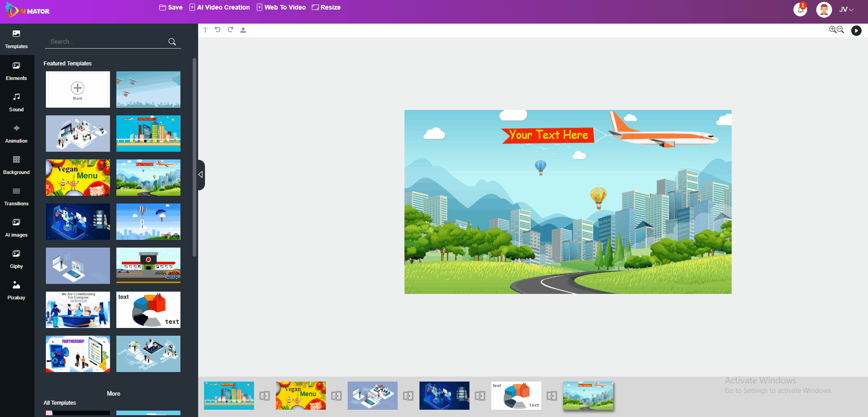Image resolution: width=868 pixels, height=417 pixels.
Task: Select the Vegan Menu slide in timeline
Action: click(301, 396)
